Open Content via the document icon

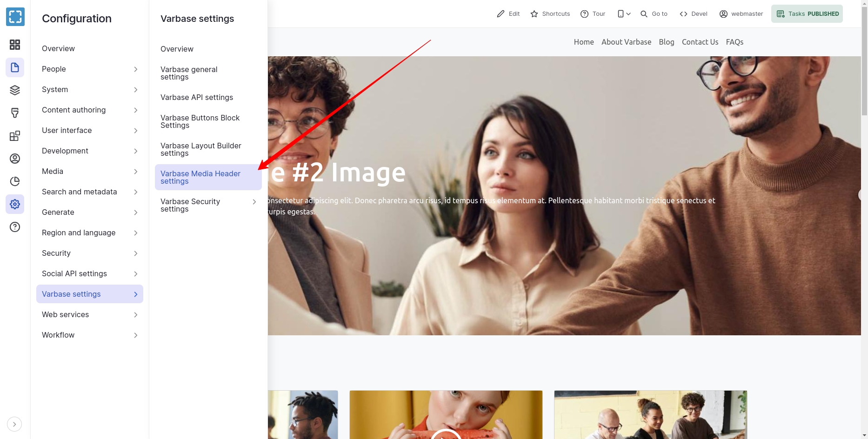pyautogui.click(x=15, y=67)
